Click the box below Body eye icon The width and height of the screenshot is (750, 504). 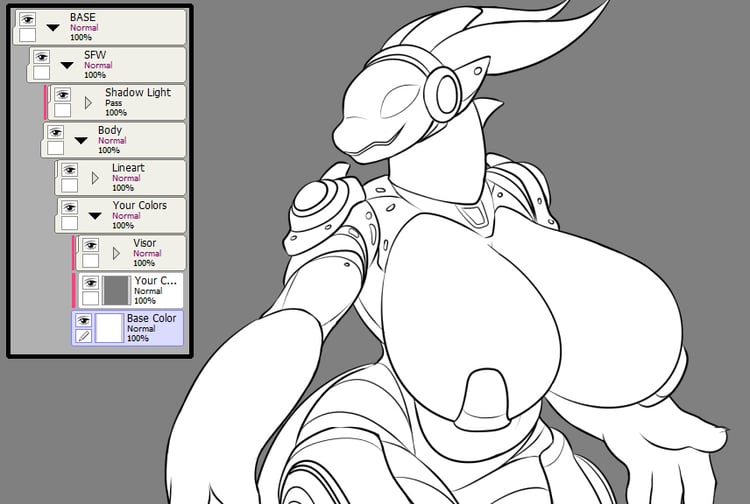point(55,147)
